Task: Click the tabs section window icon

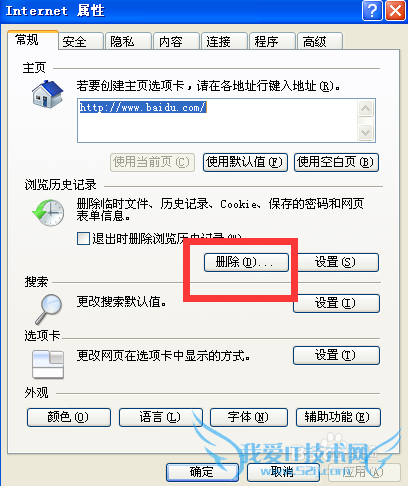Action: pos(48,364)
